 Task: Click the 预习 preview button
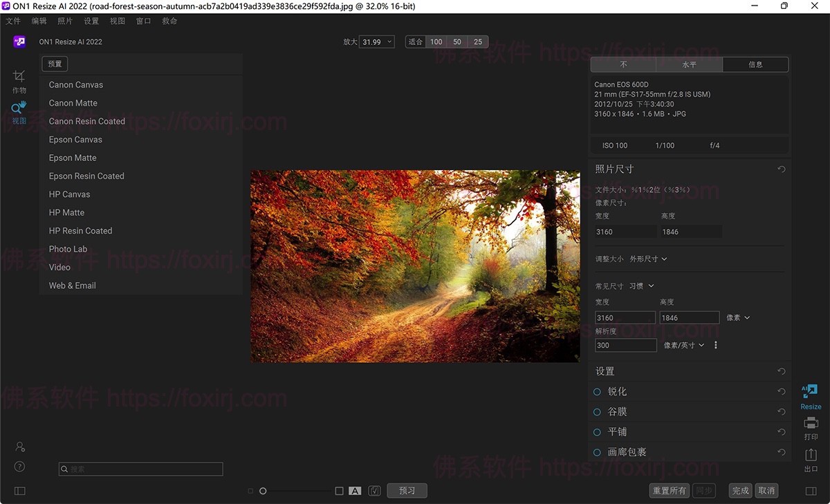[x=407, y=490]
